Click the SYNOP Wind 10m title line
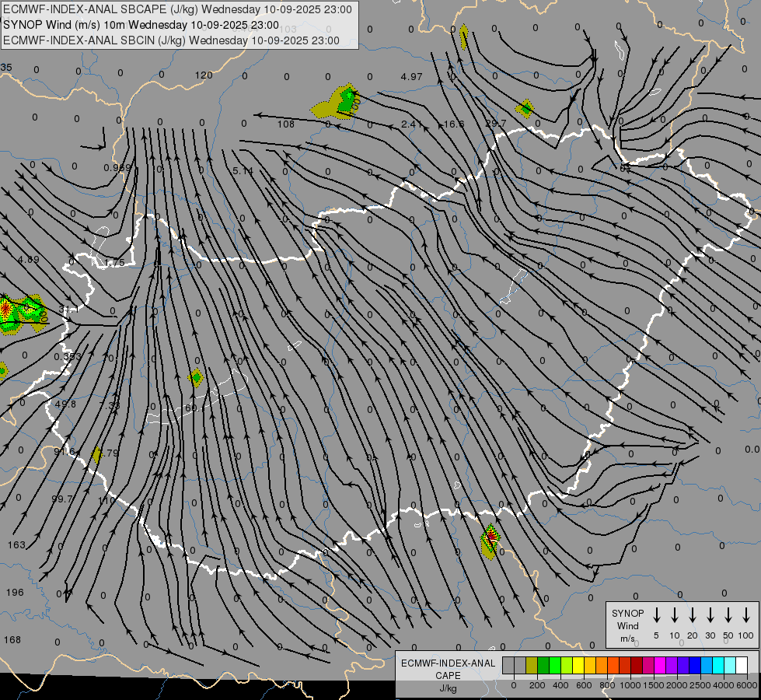 141,25
